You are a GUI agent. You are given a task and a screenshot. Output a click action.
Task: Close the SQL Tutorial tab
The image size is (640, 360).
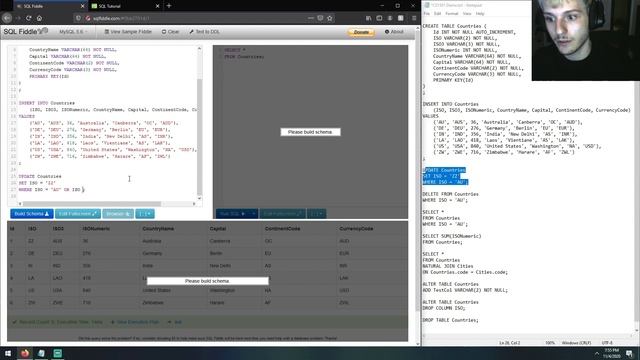[x=158, y=6]
